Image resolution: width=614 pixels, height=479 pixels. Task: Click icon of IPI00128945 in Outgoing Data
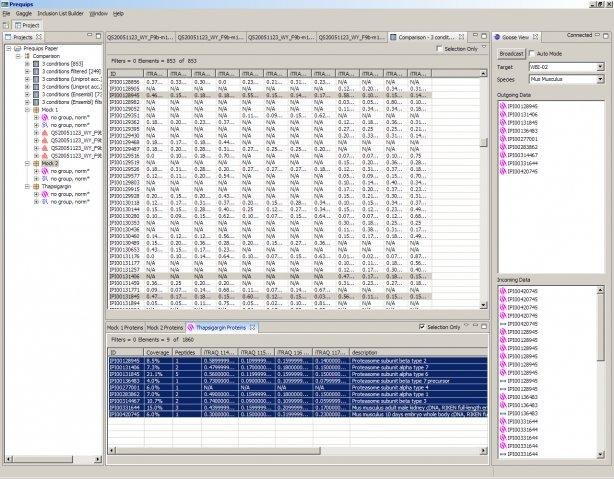(x=503, y=106)
